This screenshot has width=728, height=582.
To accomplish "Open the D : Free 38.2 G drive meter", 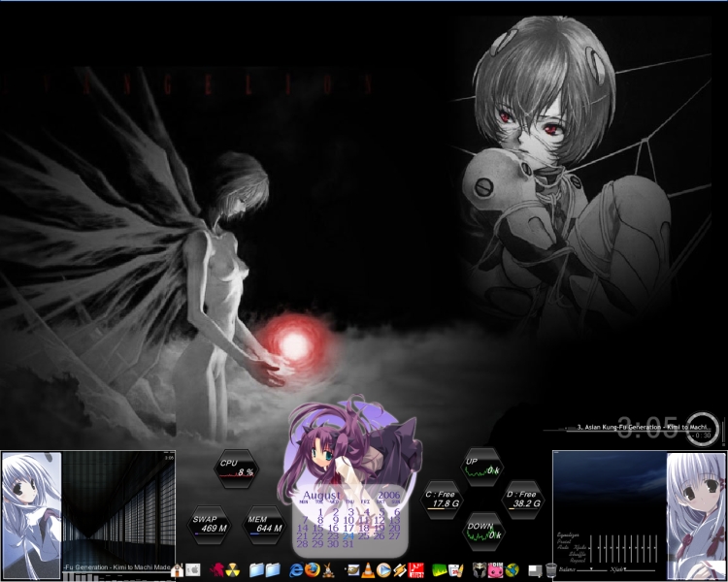I will point(523,500).
